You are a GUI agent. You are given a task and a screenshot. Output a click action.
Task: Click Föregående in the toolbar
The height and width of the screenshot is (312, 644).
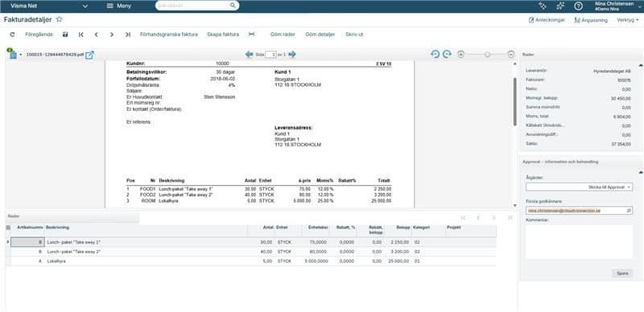pyautogui.click(x=39, y=35)
